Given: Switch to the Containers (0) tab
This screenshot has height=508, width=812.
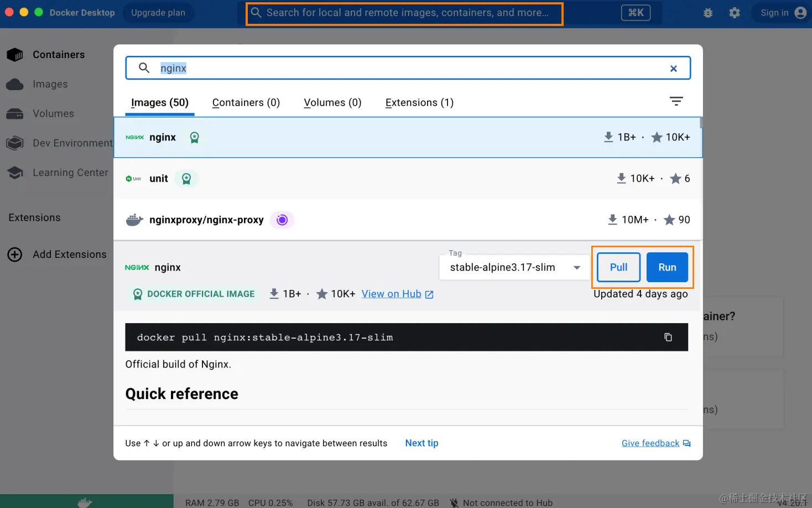Looking at the screenshot, I should pos(246,103).
